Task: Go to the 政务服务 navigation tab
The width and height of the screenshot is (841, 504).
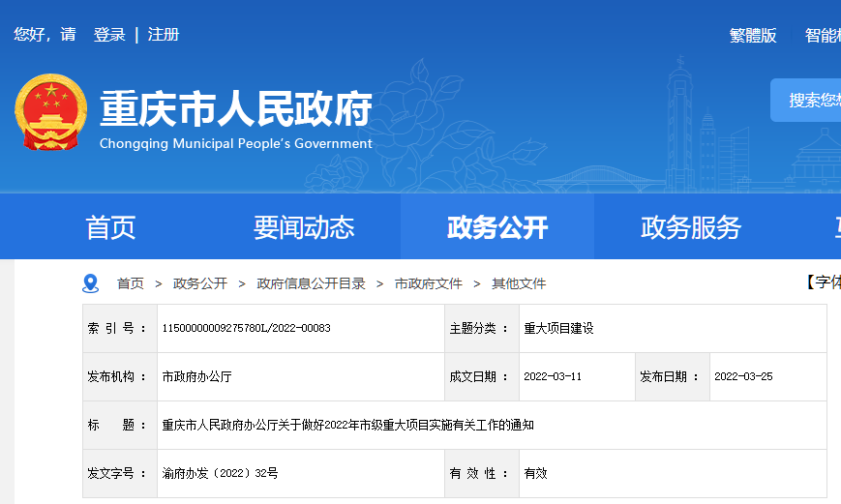Action: (690, 227)
